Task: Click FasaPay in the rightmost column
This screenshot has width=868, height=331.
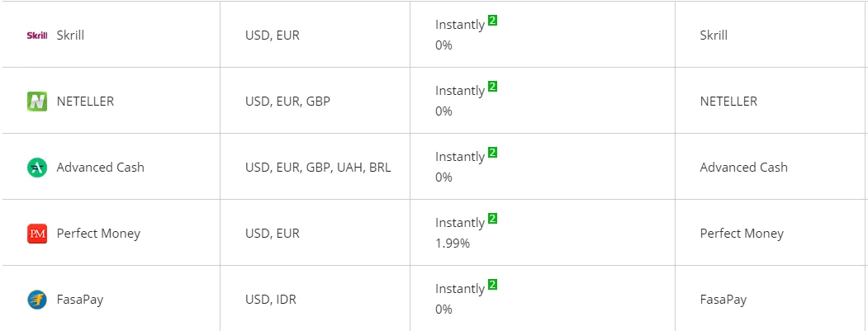Action: click(723, 300)
